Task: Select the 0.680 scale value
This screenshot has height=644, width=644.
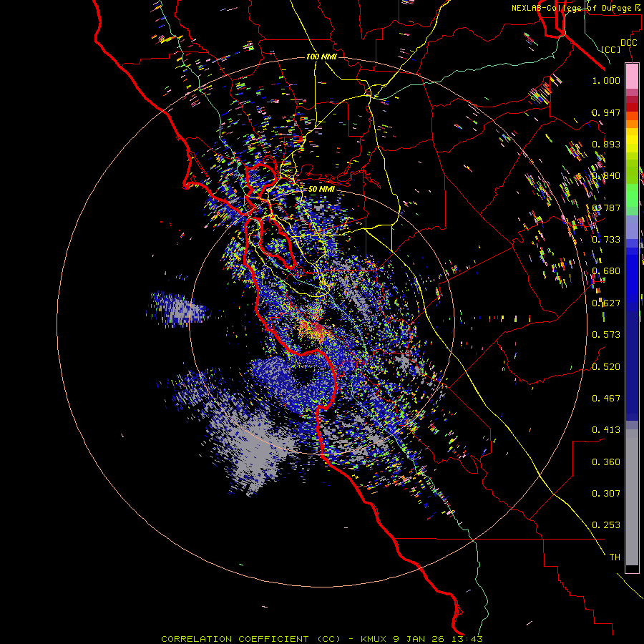Action: coord(606,271)
